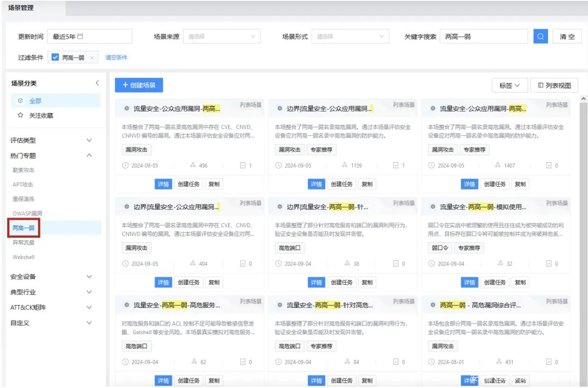Viewport: 588px width, 388px height.
Task: Open the 标签 dropdown
Action: 510,85
